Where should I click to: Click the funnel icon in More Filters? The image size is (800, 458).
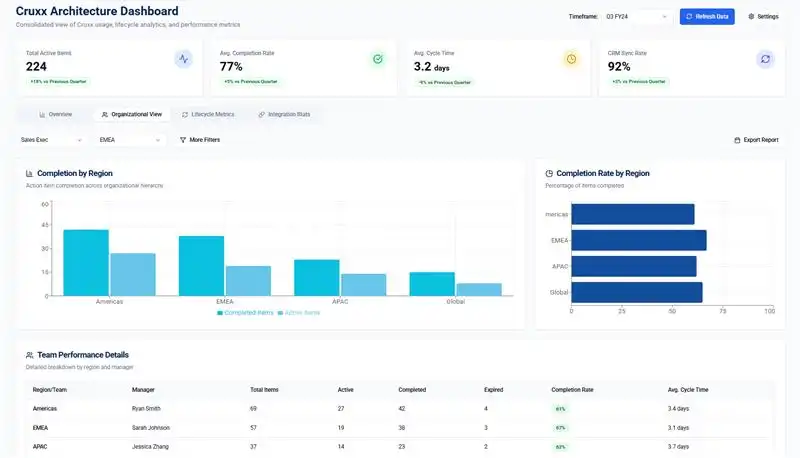(x=183, y=140)
